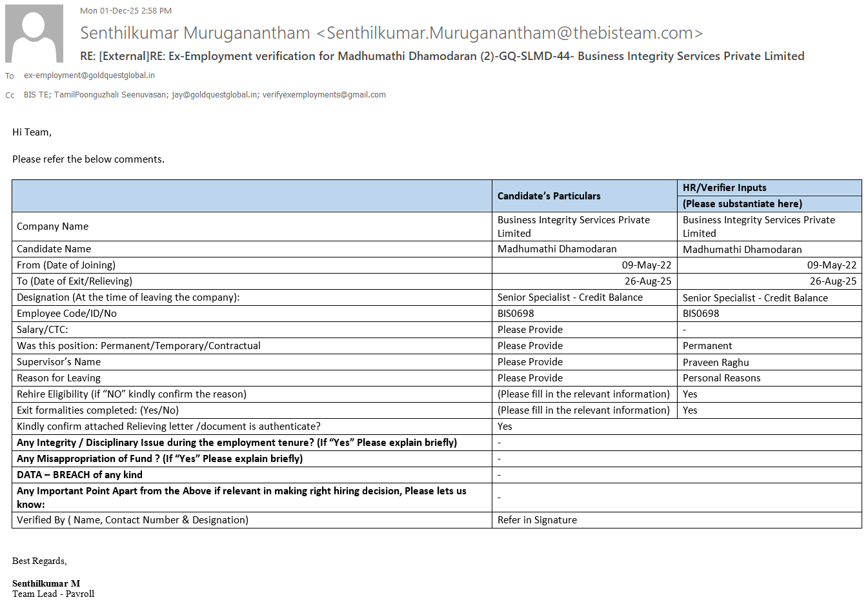This screenshot has height=604, width=868.
Task: Click the email subject line text
Action: (441, 56)
